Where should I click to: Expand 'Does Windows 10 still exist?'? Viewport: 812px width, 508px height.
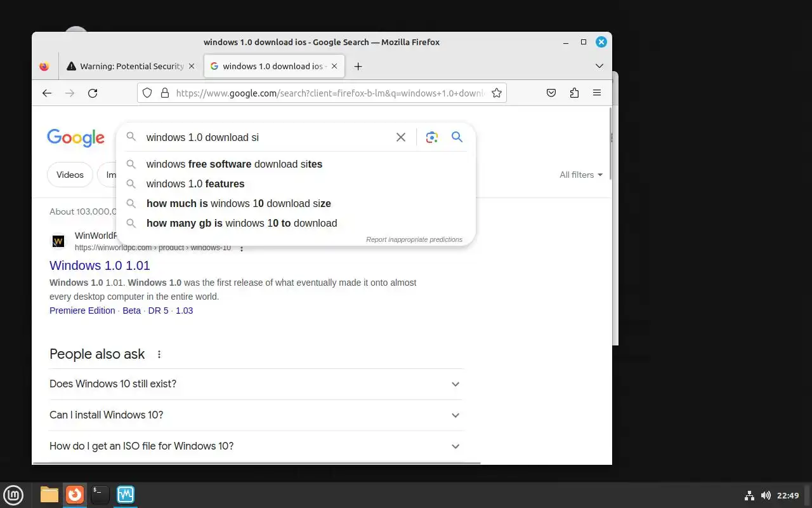[x=256, y=384]
